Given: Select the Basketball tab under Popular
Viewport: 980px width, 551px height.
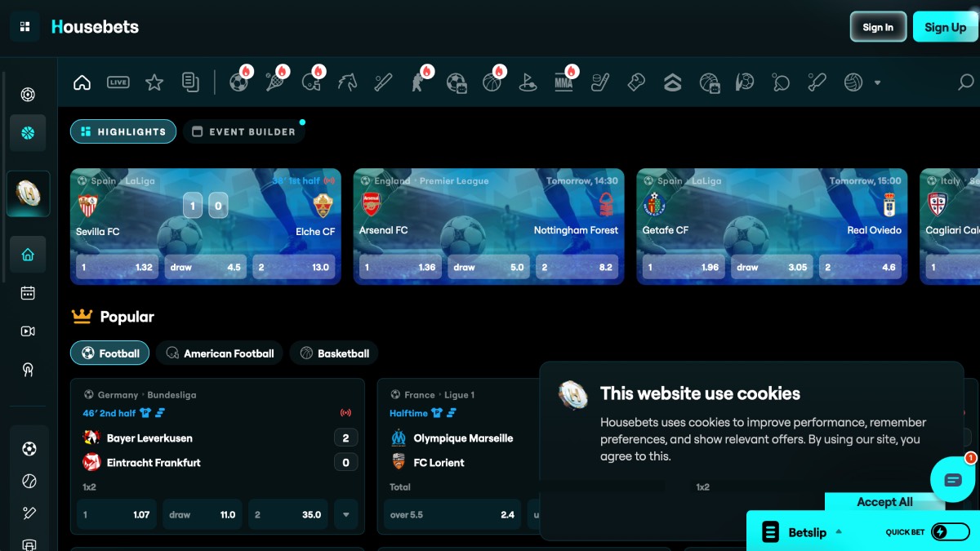Looking at the screenshot, I should 334,353.
